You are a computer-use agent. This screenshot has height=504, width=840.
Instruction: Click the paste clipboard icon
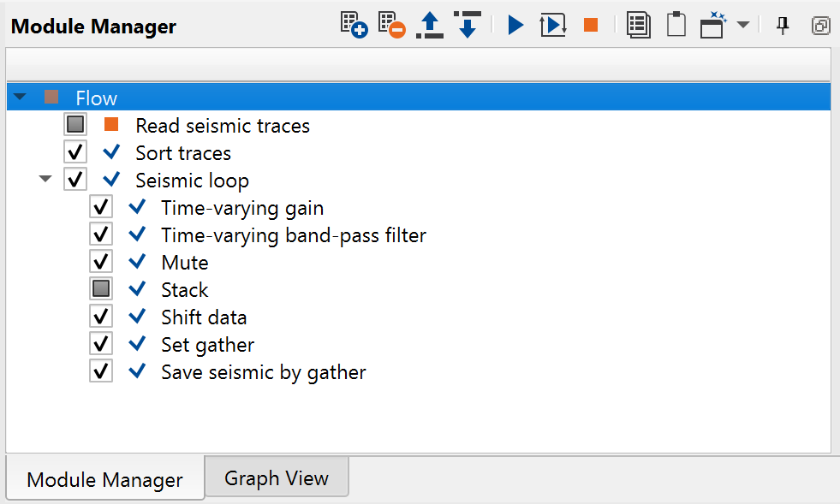pyautogui.click(x=676, y=25)
